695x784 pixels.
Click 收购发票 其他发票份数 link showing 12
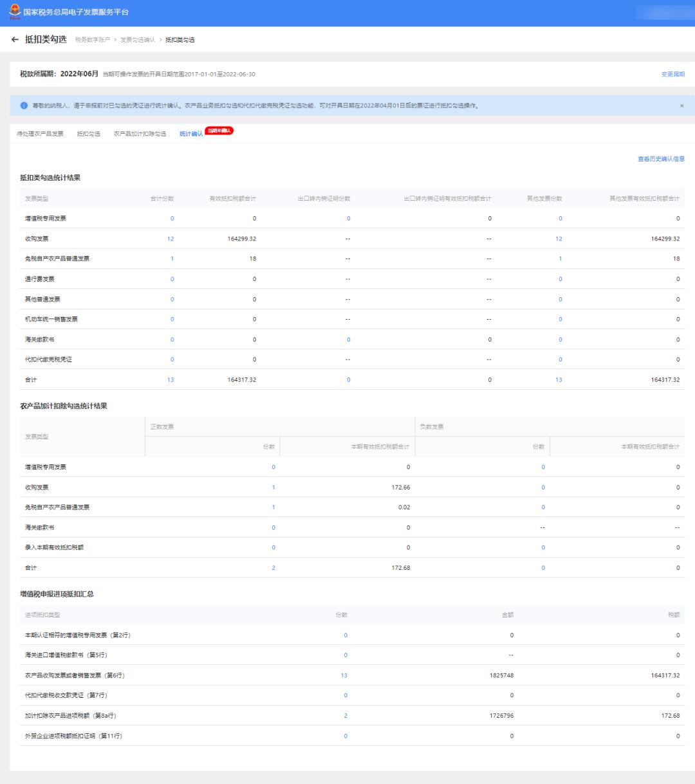(559, 239)
